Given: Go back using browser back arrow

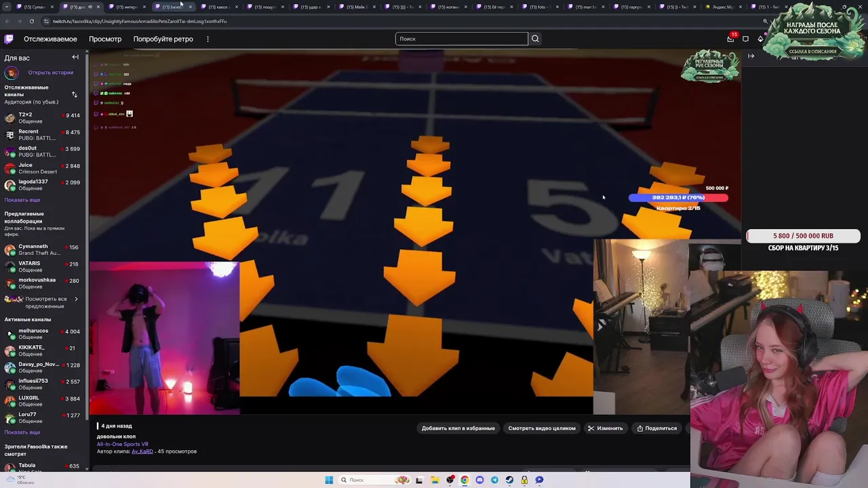Looking at the screenshot, I should click(x=7, y=21).
